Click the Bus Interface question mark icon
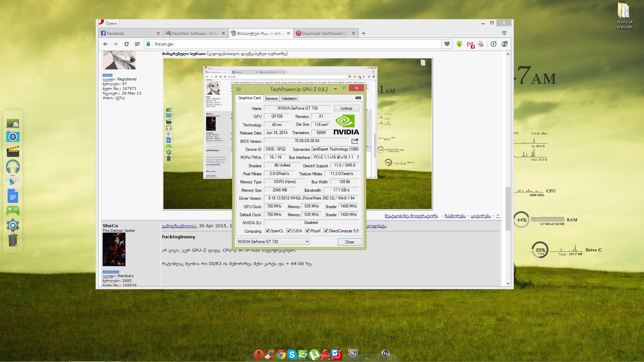 [x=358, y=157]
